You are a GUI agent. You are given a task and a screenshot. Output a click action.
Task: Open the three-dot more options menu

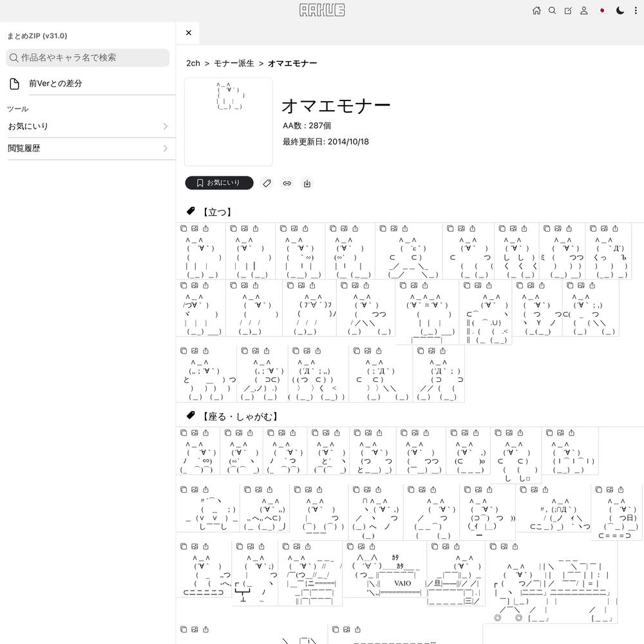click(636, 11)
